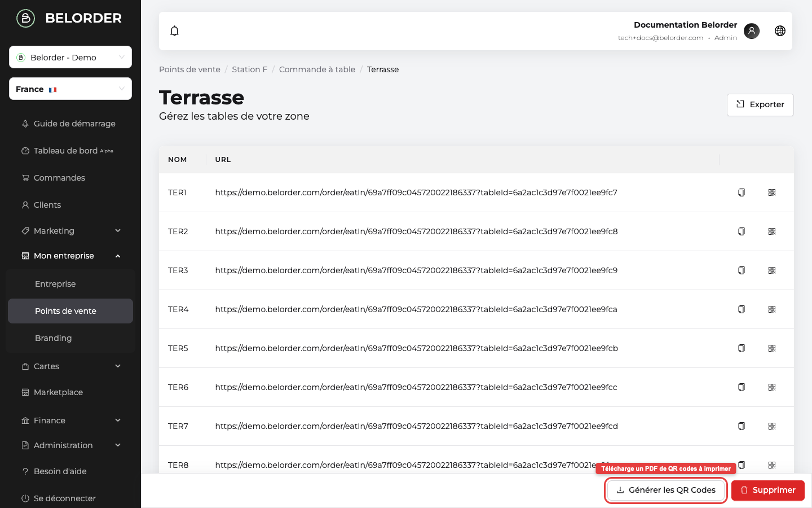Click Générer les QR Codes

pyautogui.click(x=666, y=490)
